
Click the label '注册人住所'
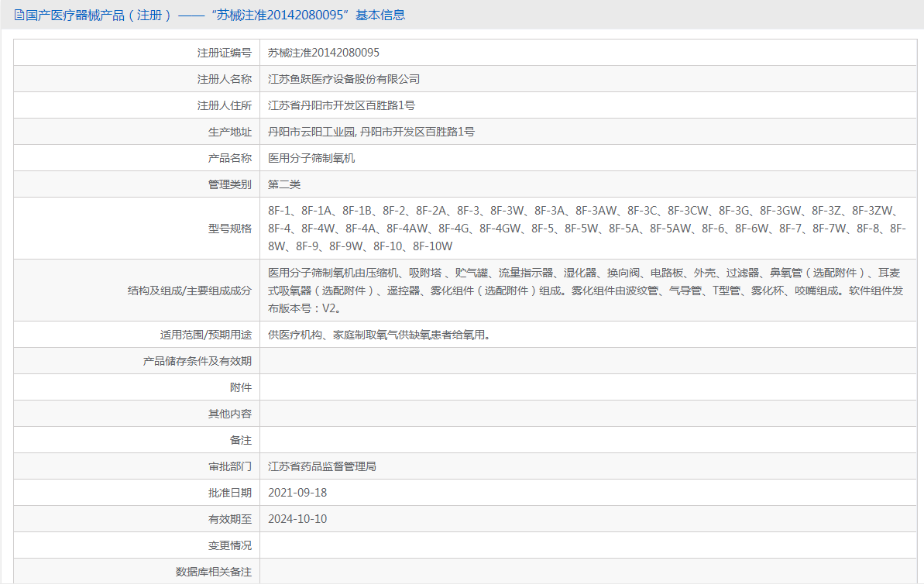click(225, 105)
